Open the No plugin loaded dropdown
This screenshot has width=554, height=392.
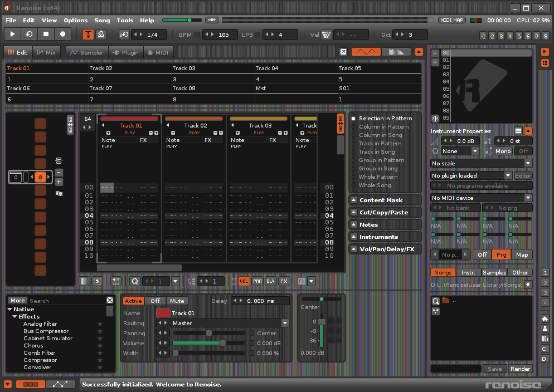point(471,176)
